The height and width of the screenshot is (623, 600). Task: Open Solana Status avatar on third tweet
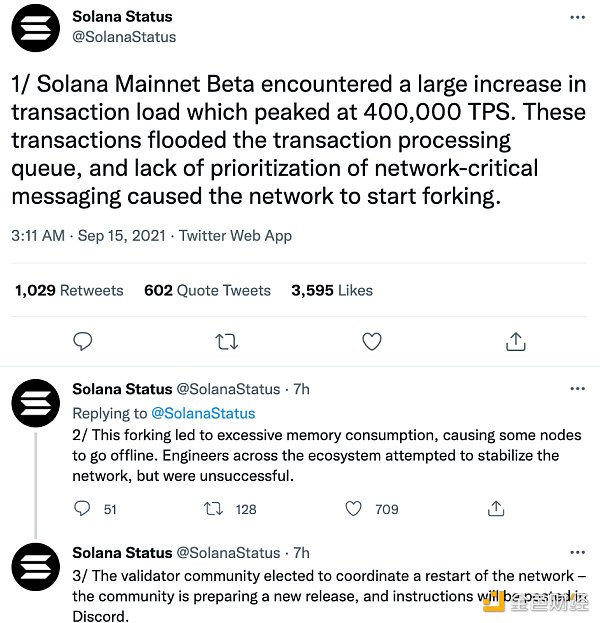pyautogui.click(x=35, y=567)
